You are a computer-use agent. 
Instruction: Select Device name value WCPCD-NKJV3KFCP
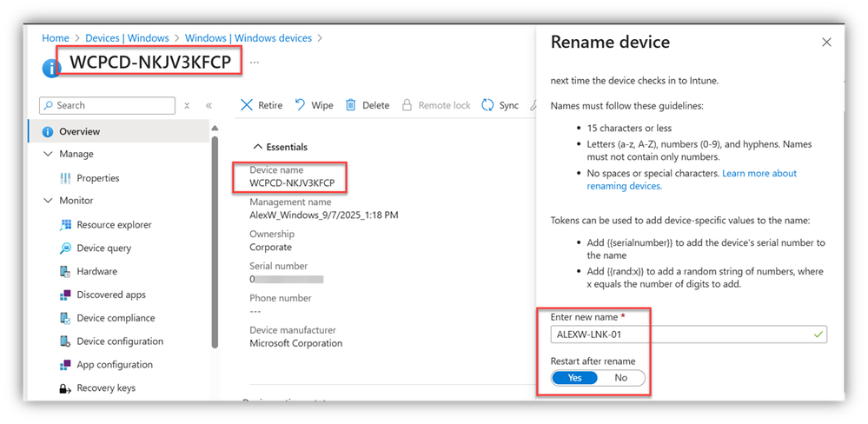click(292, 182)
